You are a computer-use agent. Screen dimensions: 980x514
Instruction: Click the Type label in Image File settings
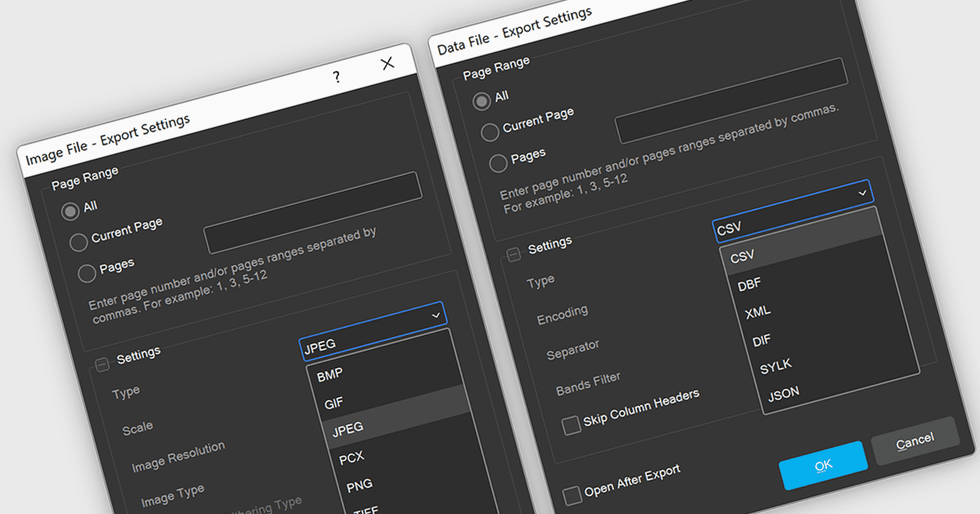126,392
